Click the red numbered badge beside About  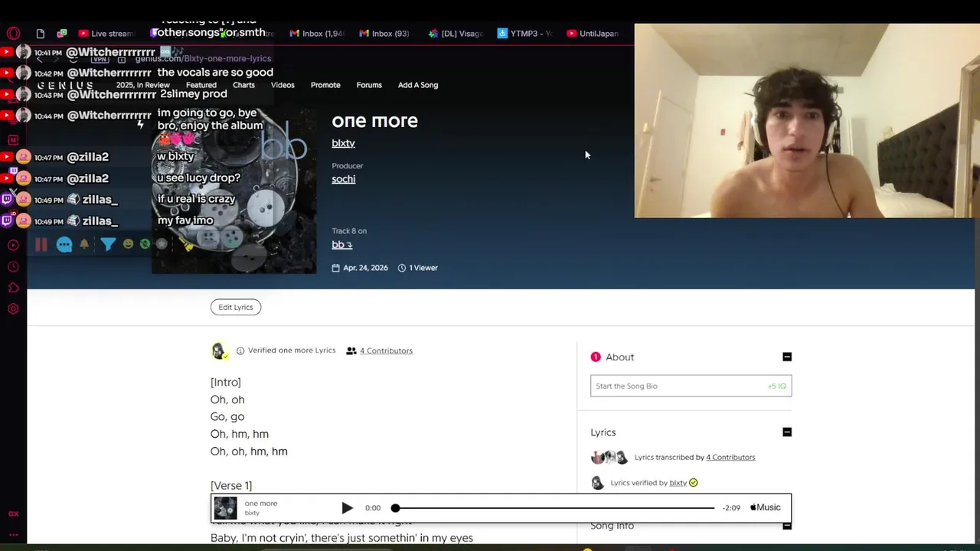pos(596,357)
